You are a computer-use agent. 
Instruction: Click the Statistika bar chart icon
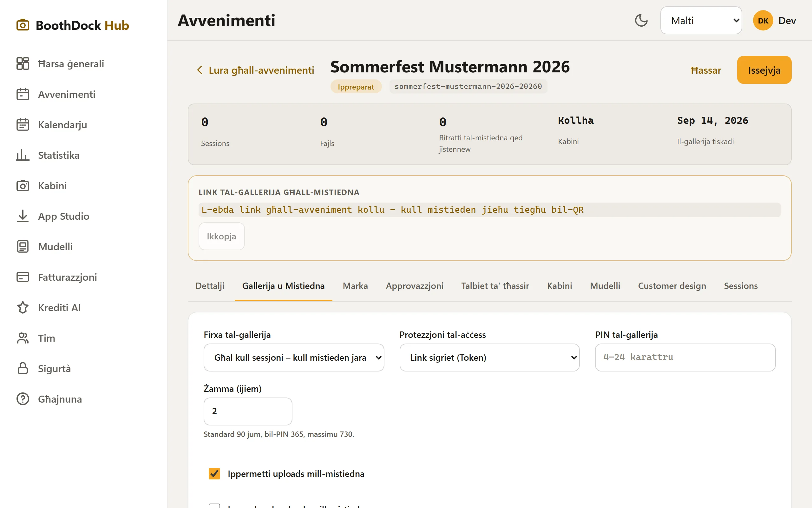(x=23, y=155)
